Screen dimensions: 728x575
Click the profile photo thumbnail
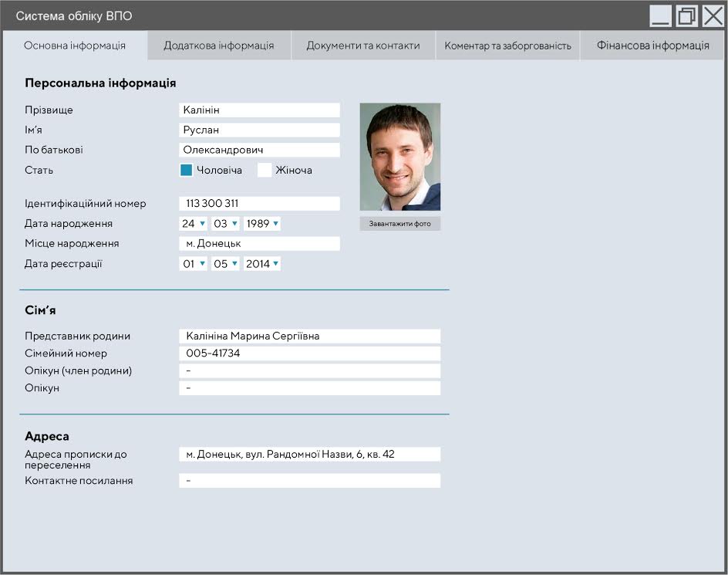pyautogui.click(x=399, y=157)
